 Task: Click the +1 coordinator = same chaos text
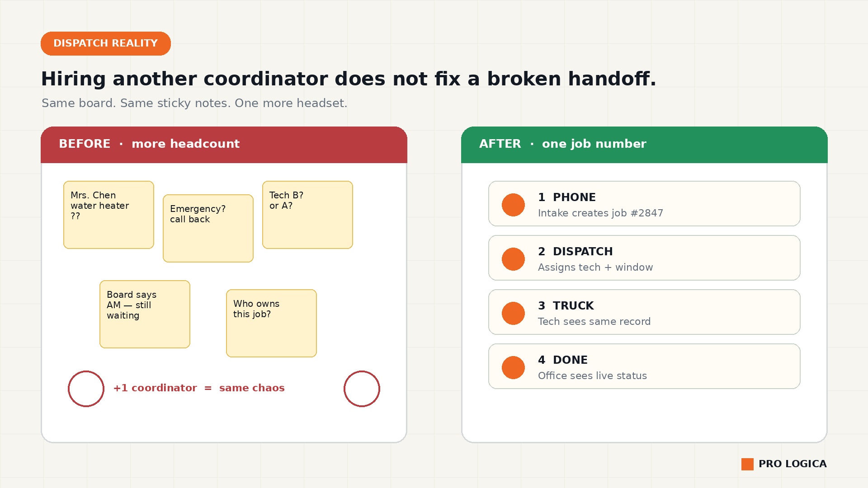pos(199,388)
